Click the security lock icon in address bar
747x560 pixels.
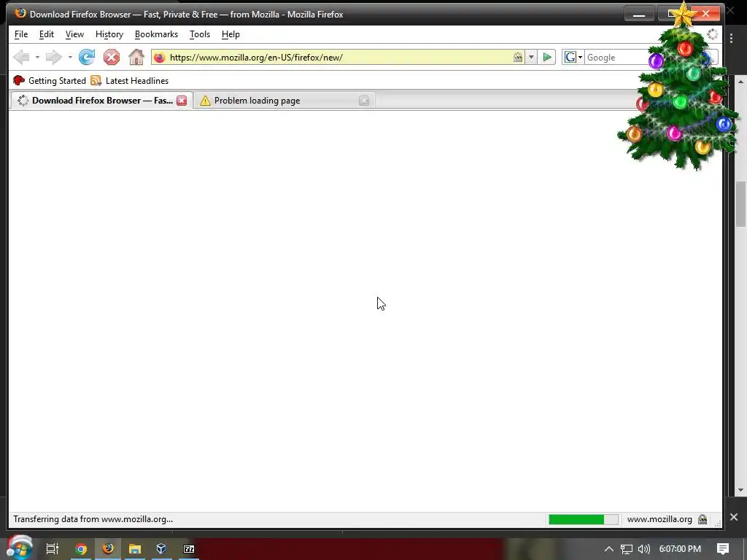(x=518, y=58)
